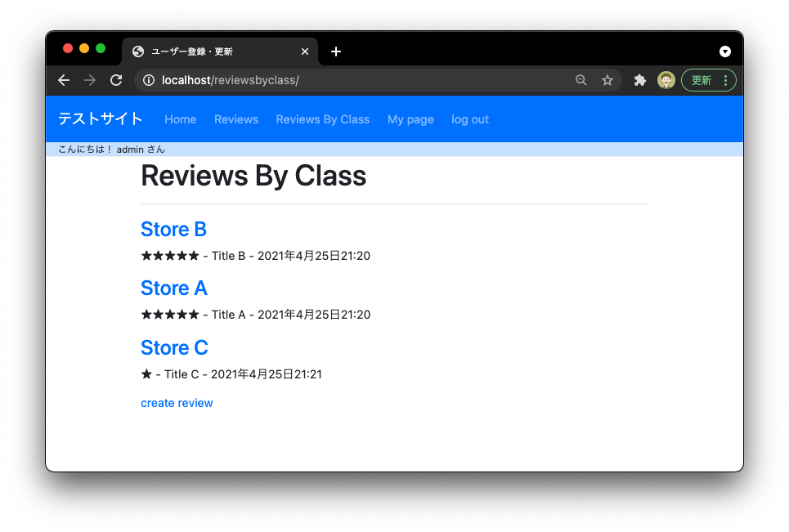Reload the page with the refresh icon
Screen dimensions: 789x532
pyautogui.click(x=116, y=80)
